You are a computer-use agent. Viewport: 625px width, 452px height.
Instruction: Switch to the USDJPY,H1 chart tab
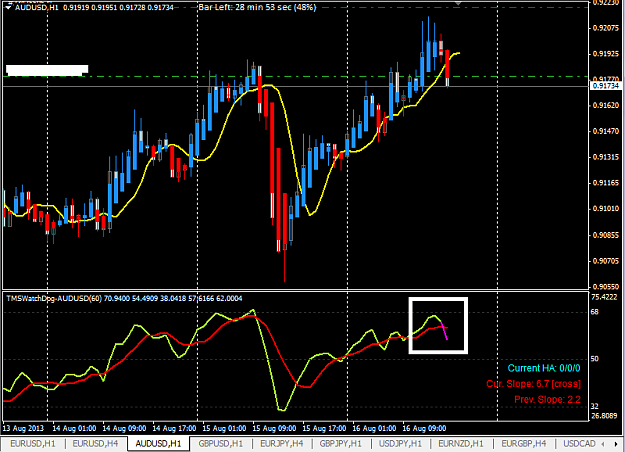coord(400,444)
